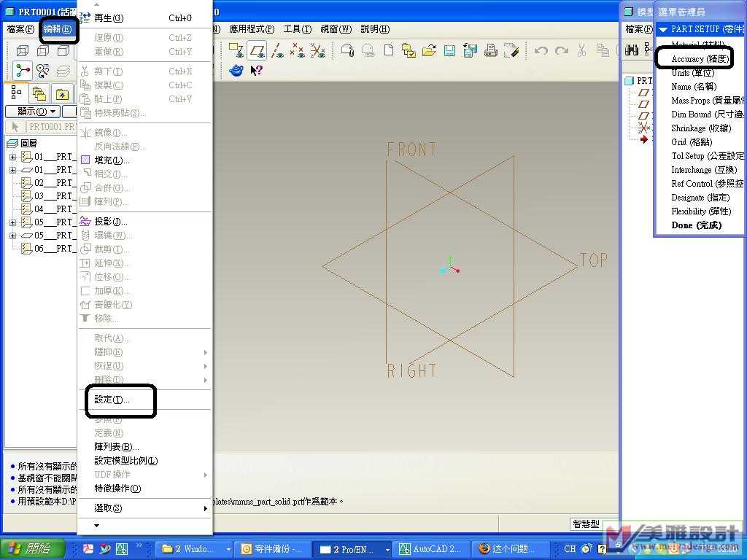Select first wireframe cube display icon

pos(23,50)
